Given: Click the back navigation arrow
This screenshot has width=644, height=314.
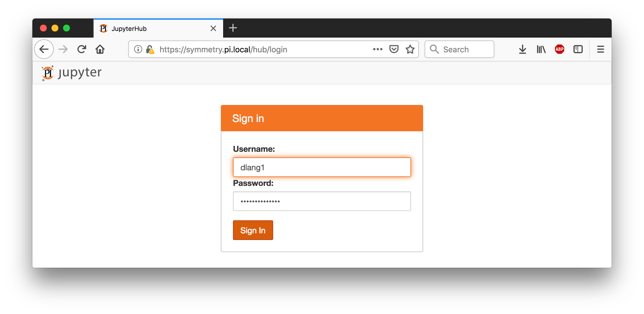Looking at the screenshot, I should click(x=44, y=49).
